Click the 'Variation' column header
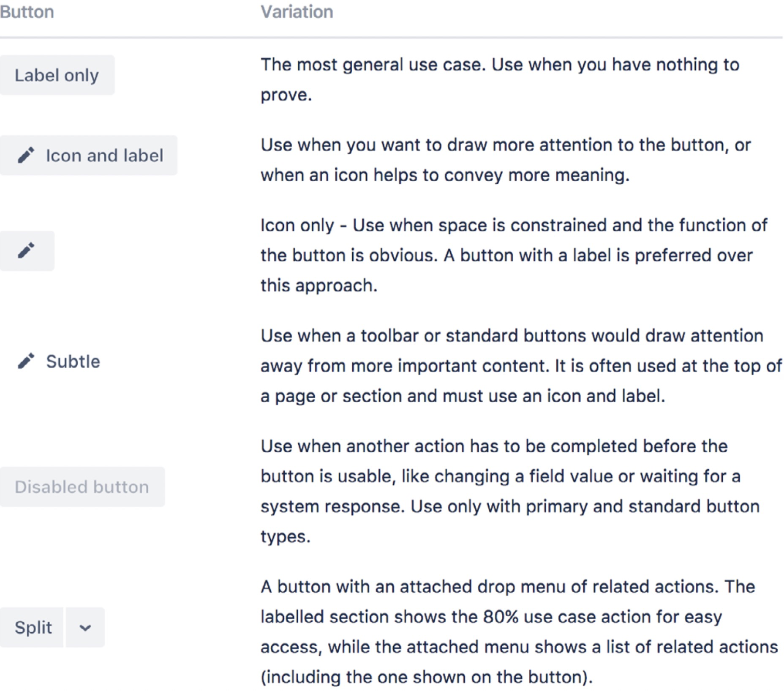 297,12
